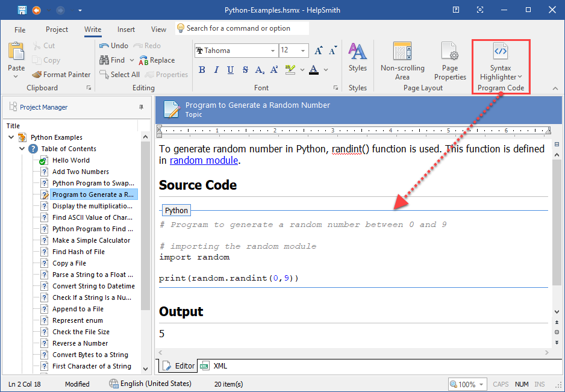Select Add Two Numbers topic

click(80, 172)
